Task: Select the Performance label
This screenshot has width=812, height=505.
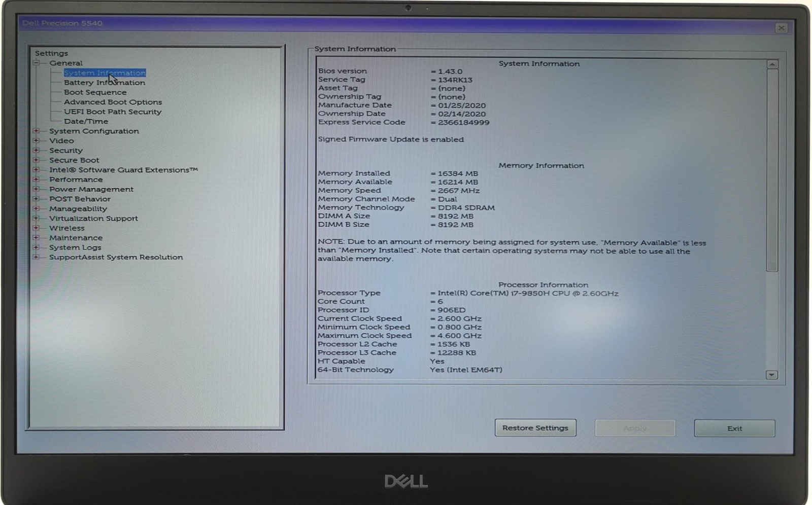Action: (76, 179)
